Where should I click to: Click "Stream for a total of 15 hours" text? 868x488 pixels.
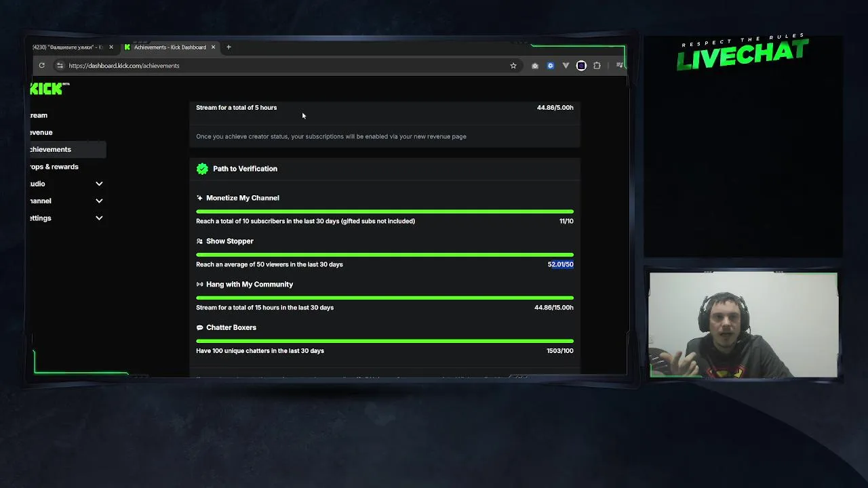pos(264,308)
